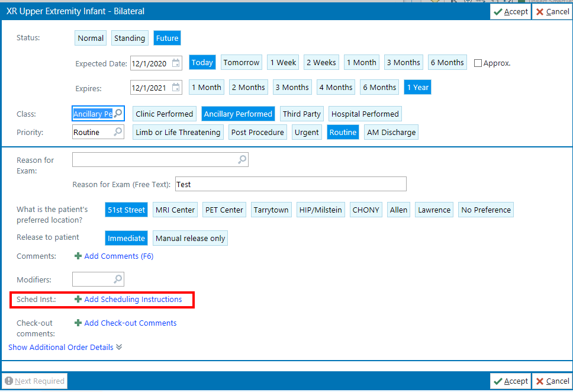The width and height of the screenshot is (573, 392).
Task: Set expiration to 1 Month
Action: point(207,88)
